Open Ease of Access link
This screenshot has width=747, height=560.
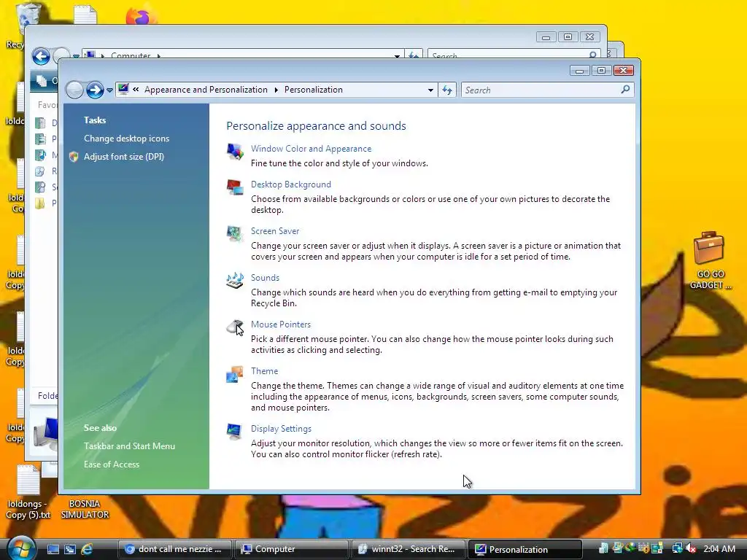coord(112,464)
